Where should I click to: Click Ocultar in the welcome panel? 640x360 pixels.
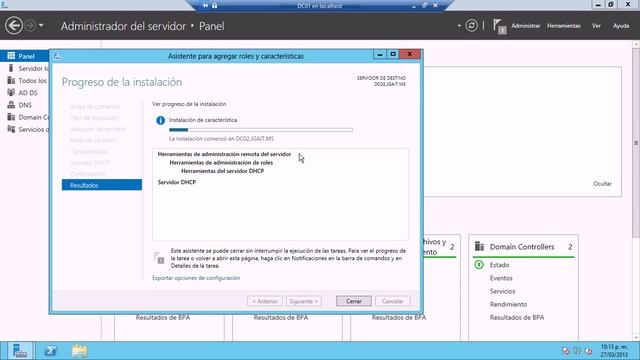[602, 184]
